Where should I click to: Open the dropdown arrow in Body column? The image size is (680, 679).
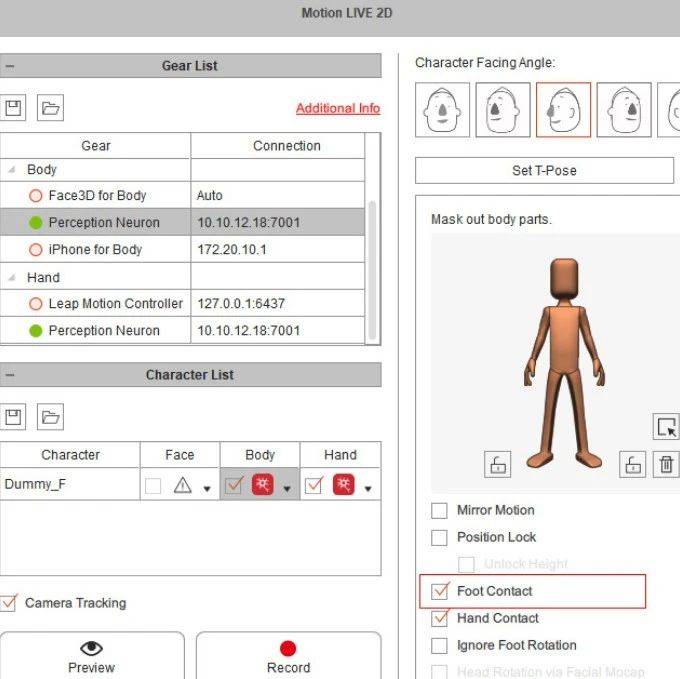coord(287,489)
